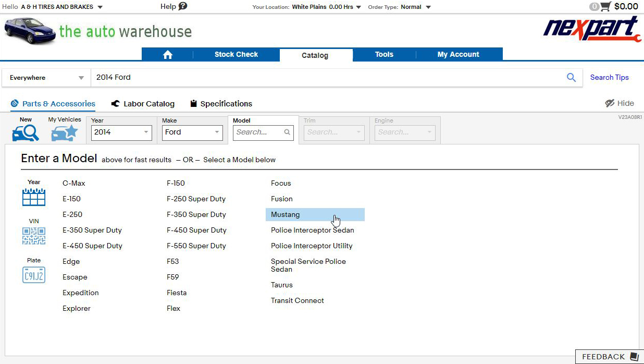Select the F59 model

[172, 277]
